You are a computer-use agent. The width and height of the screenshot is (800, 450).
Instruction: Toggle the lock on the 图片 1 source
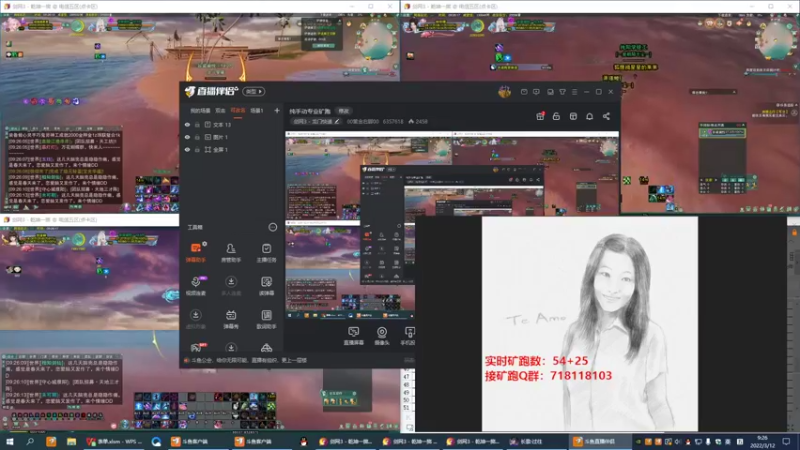197,137
